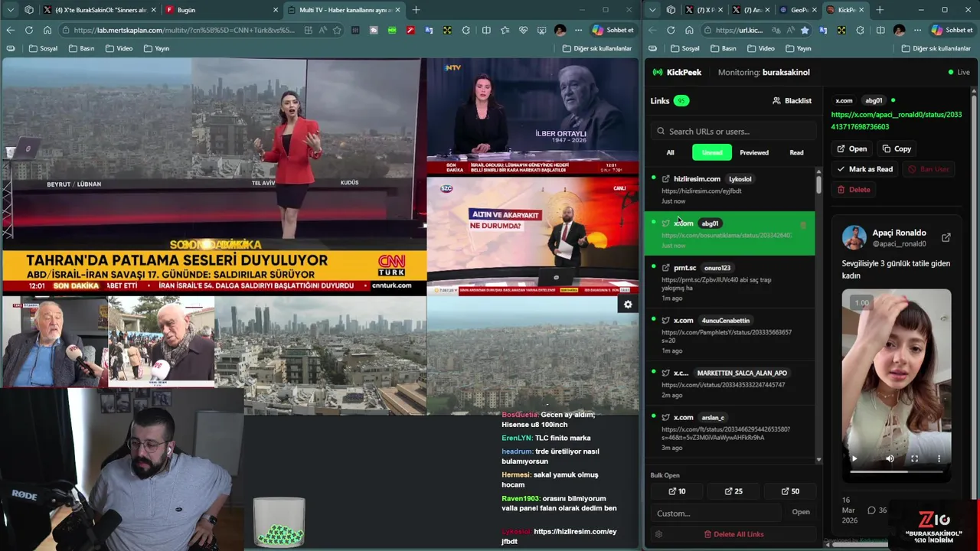Image resolution: width=980 pixels, height=551 pixels.
Task: Open Sohbet et Copilot in left browser
Action: [612, 30]
